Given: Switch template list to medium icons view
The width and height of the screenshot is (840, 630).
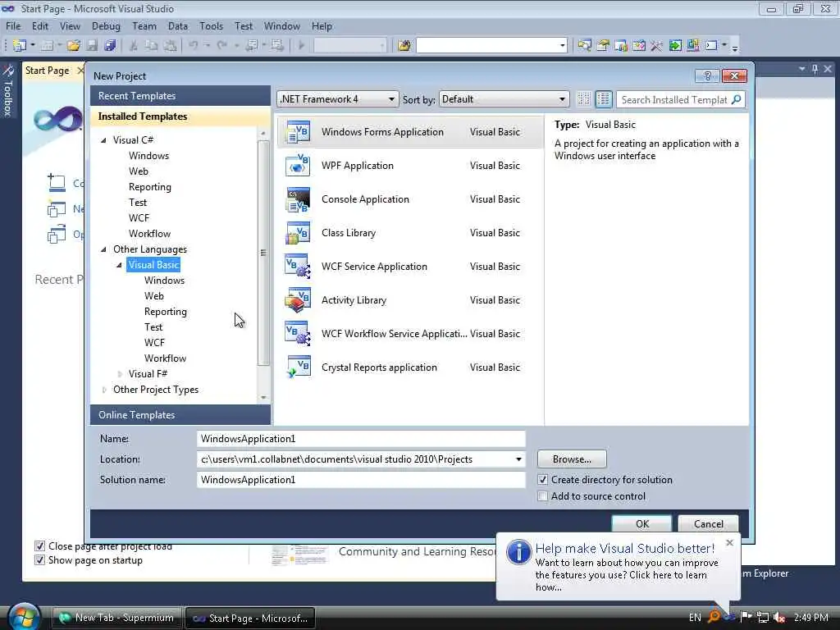Looking at the screenshot, I should click(x=603, y=99).
